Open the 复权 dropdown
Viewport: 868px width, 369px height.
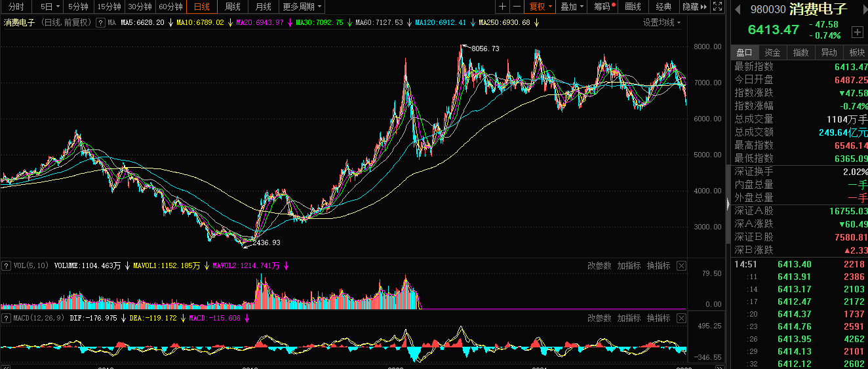point(540,7)
